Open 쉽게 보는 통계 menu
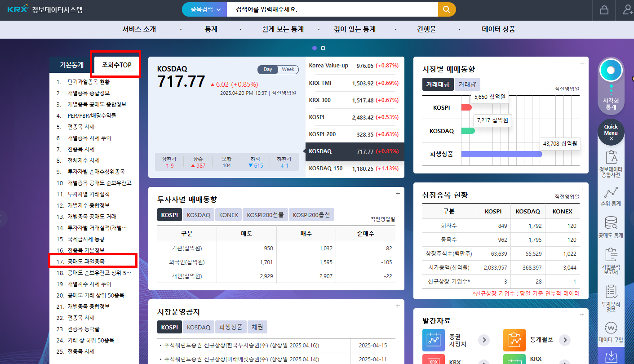This screenshot has width=634, height=364. coord(283,29)
